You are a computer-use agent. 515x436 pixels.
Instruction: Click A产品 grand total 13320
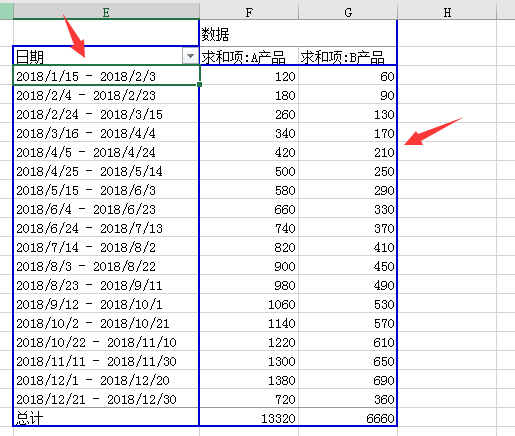click(249, 417)
